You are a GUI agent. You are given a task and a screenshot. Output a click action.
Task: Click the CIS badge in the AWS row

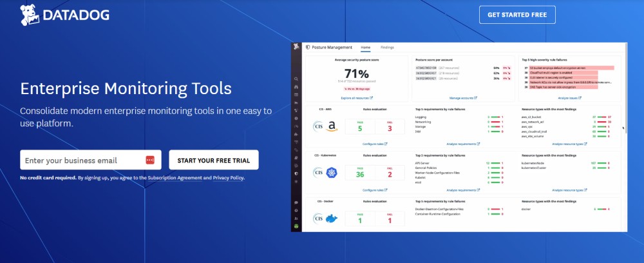318,127
